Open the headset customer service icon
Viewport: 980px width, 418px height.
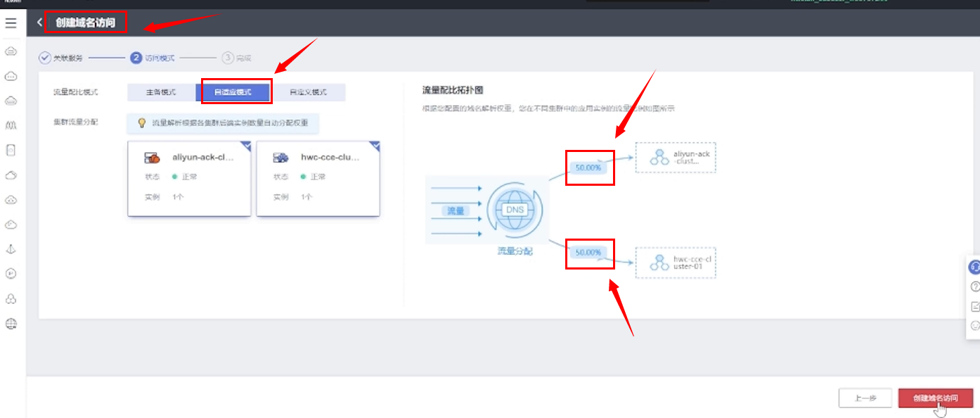[x=975, y=267]
